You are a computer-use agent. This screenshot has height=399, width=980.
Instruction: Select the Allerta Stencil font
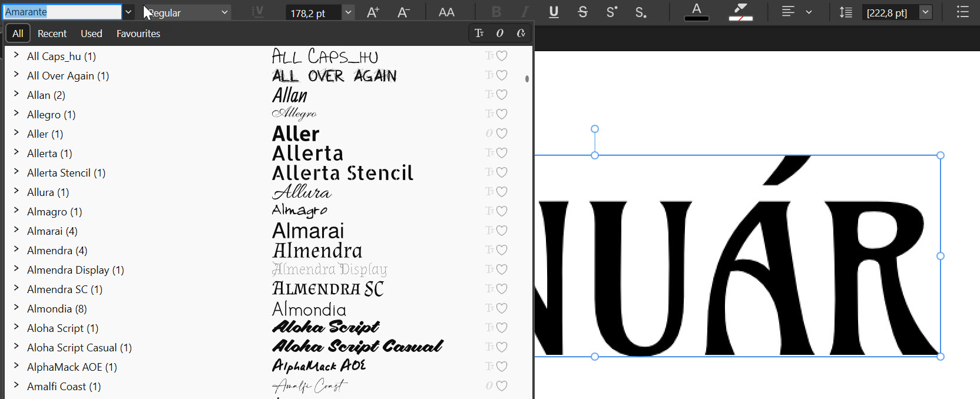coord(66,172)
